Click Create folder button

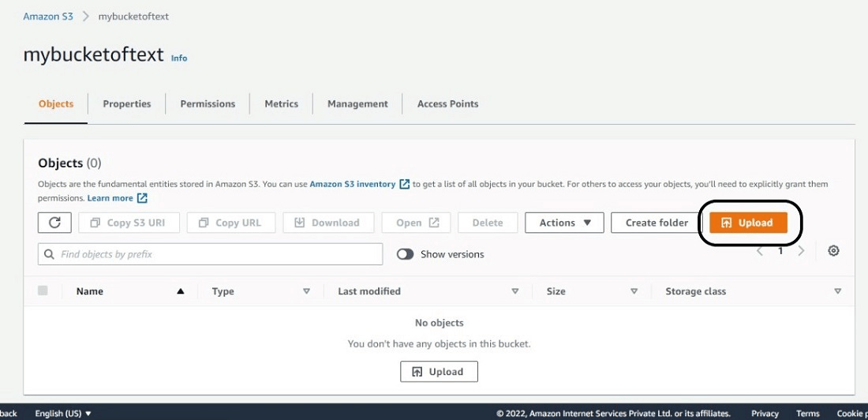click(x=657, y=223)
